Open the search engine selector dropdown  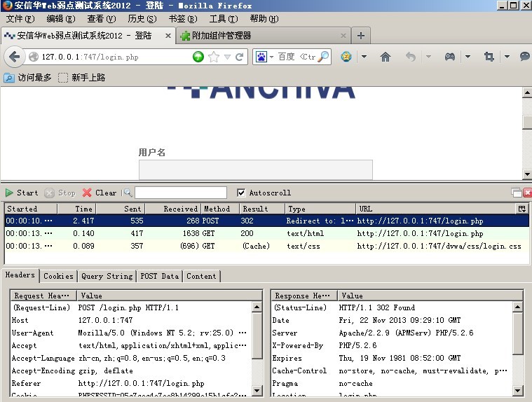(271, 57)
